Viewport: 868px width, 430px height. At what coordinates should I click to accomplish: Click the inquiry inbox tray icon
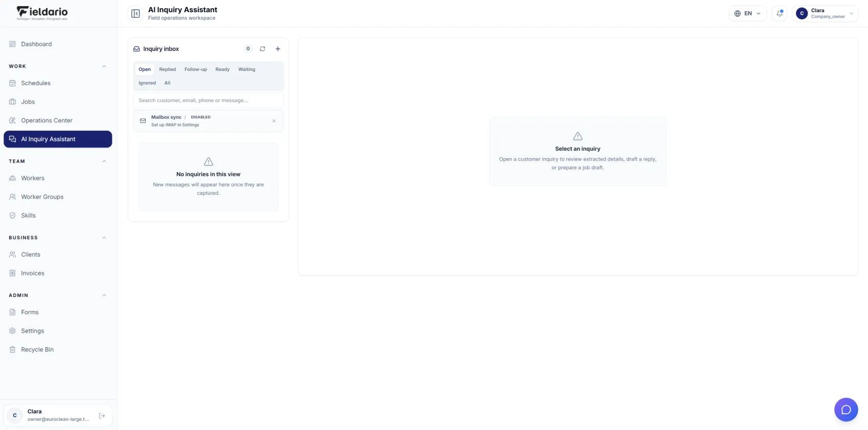(x=136, y=49)
